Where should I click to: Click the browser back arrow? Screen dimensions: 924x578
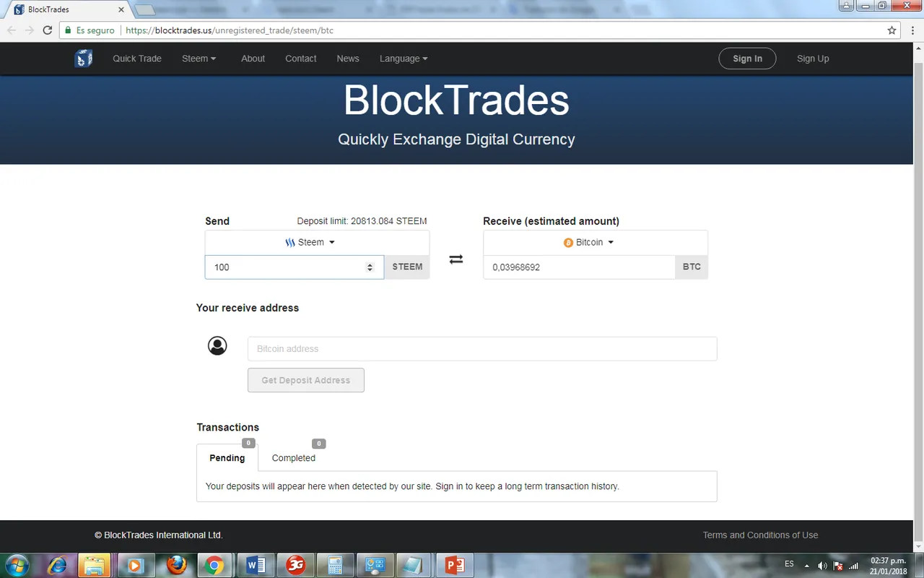click(x=12, y=30)
